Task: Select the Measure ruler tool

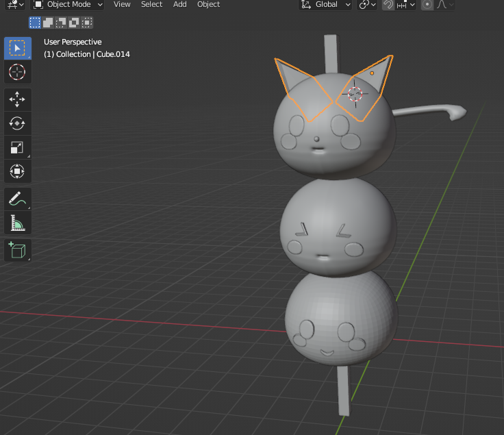Action: 17,223
